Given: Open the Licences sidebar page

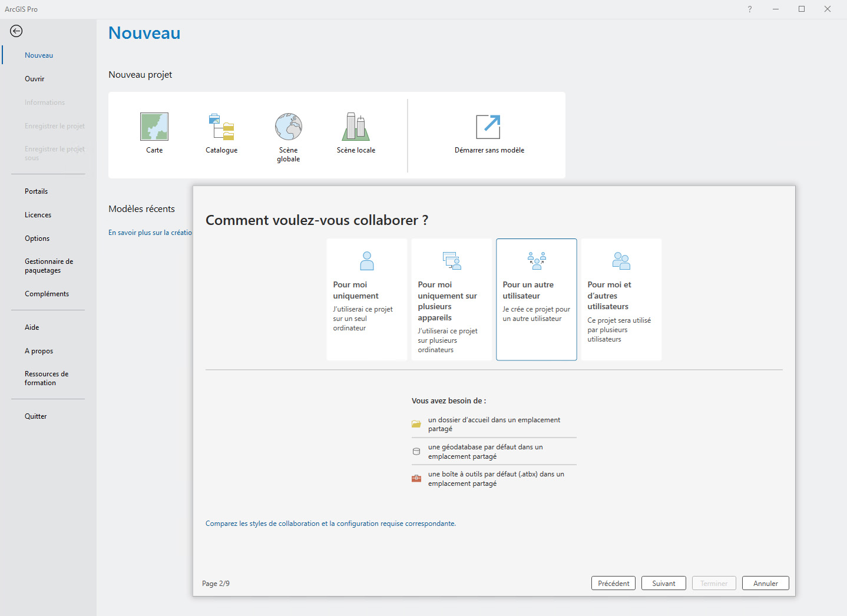Looking at the screenshot, I should click(38, 215).
